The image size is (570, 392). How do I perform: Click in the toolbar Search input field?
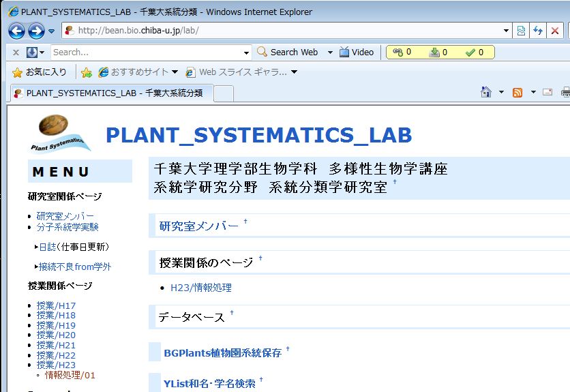pyautogui.click(x=146, y=52)
